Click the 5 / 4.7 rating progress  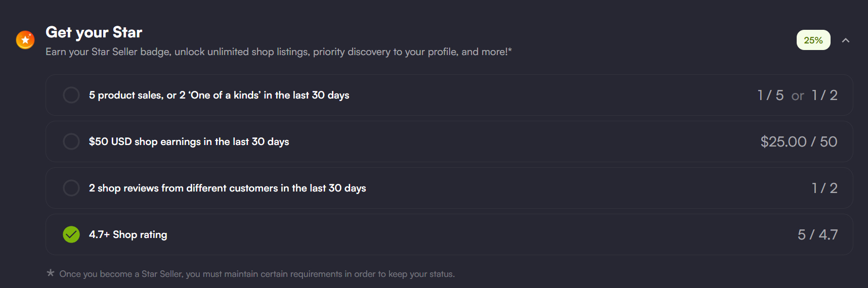click(x=817, y=235)
